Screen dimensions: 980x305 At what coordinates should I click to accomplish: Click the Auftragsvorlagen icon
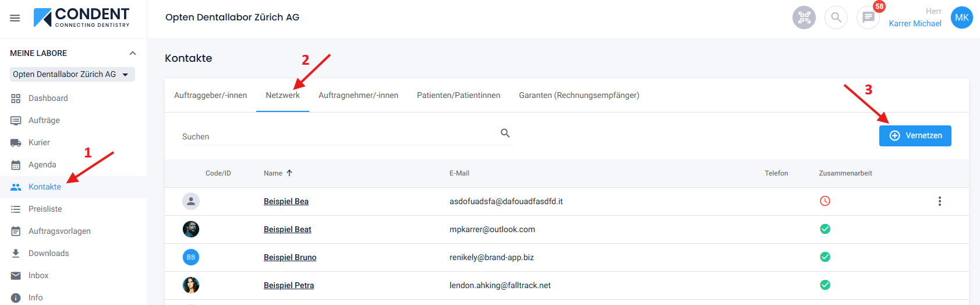click(16, 232)
